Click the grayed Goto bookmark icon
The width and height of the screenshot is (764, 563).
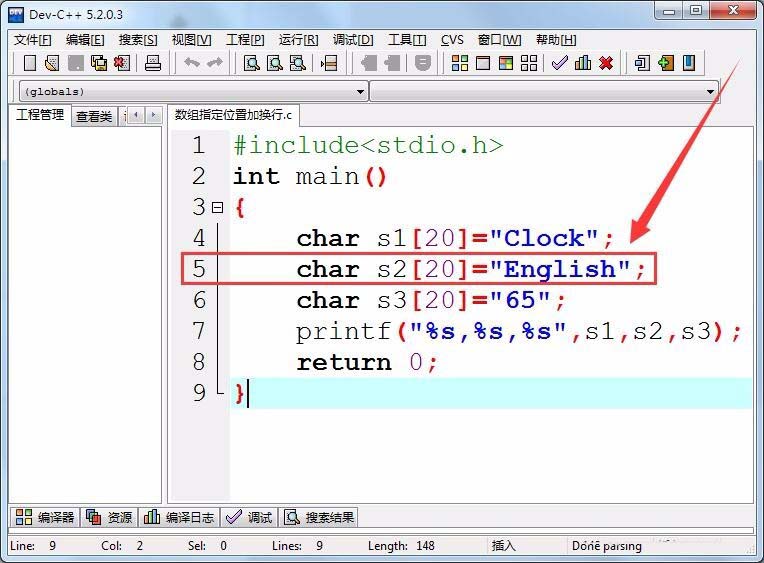[x=392, y=63]
